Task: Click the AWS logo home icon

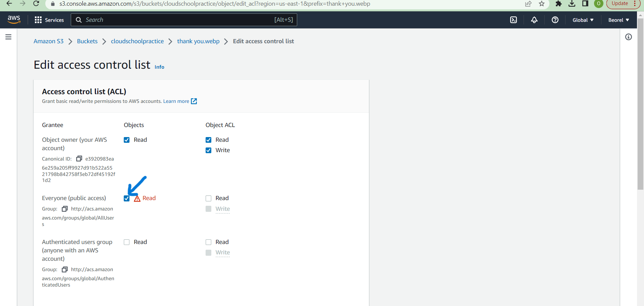Action: (14, 20)
